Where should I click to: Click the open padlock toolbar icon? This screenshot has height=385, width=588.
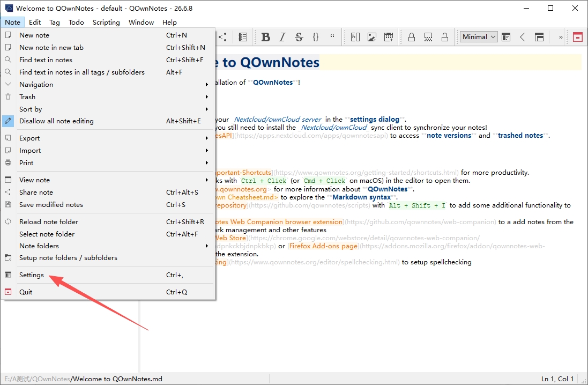pos(445,37)
